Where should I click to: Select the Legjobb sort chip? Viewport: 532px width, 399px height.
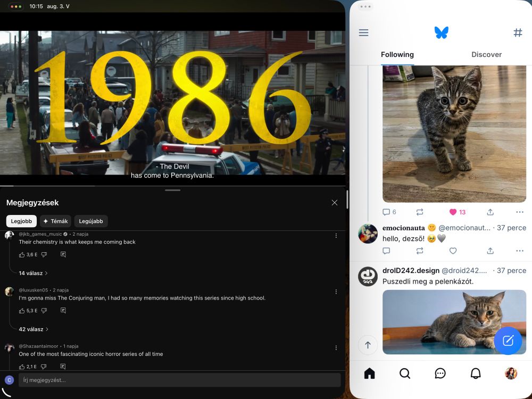point(21,221)
